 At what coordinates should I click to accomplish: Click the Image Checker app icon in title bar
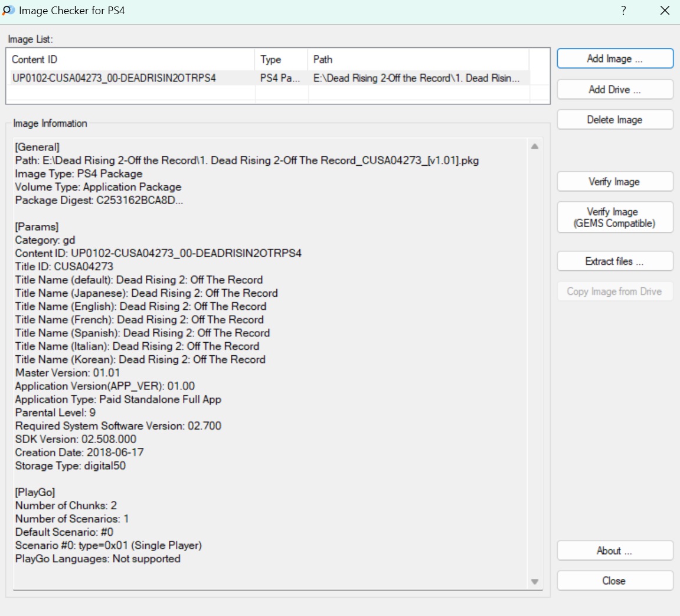click(x=9, y=11)
